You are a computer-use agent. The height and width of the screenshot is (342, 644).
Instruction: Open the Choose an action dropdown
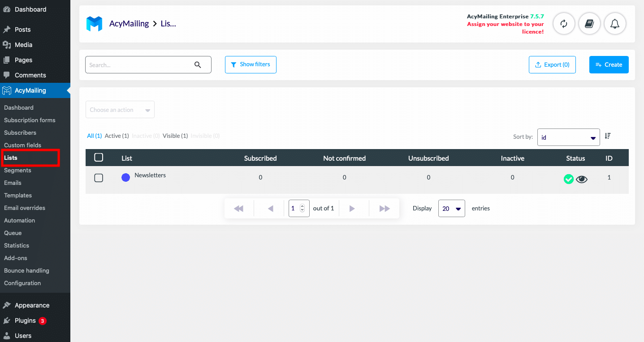[x=120, y=110]
